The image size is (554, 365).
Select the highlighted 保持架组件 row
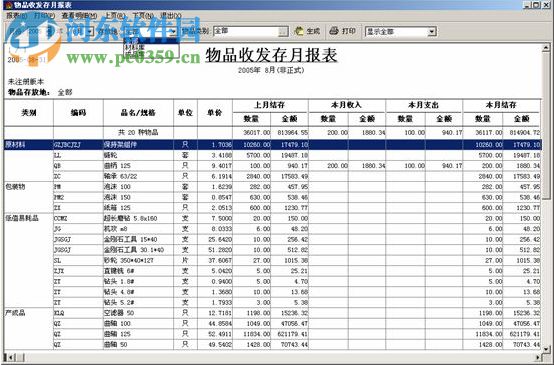point(272,145)
